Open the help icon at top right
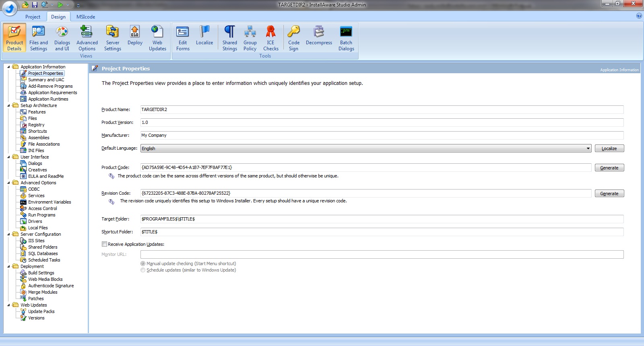Image resolution: width=644 pixels, height=346 pixels. (639, 16)
